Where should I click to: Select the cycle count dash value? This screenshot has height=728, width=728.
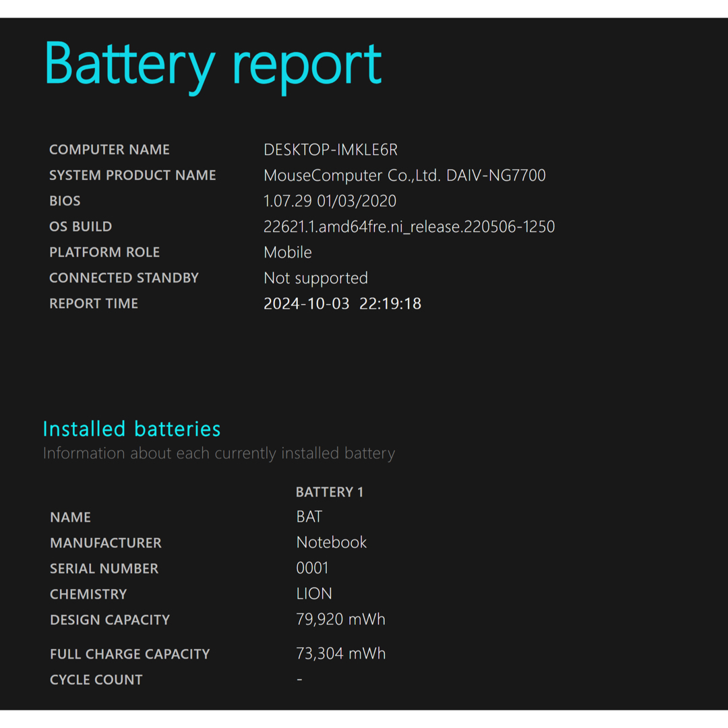pos(299,679)
